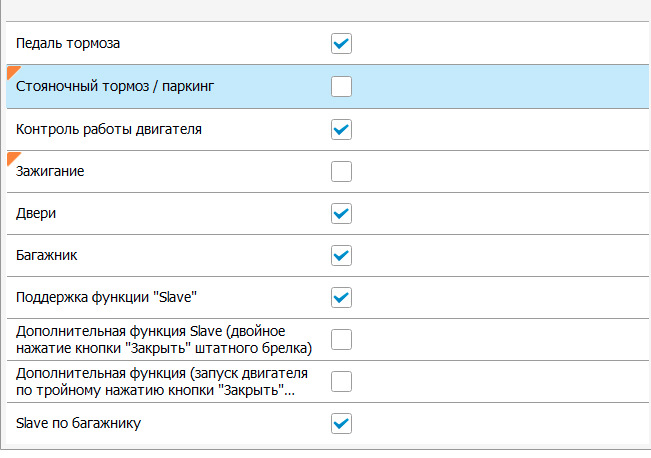Uncheck "Контроль работы двигателя" checkbox
This screenshot has height=458, width=651.
click(x=342, y=129)
